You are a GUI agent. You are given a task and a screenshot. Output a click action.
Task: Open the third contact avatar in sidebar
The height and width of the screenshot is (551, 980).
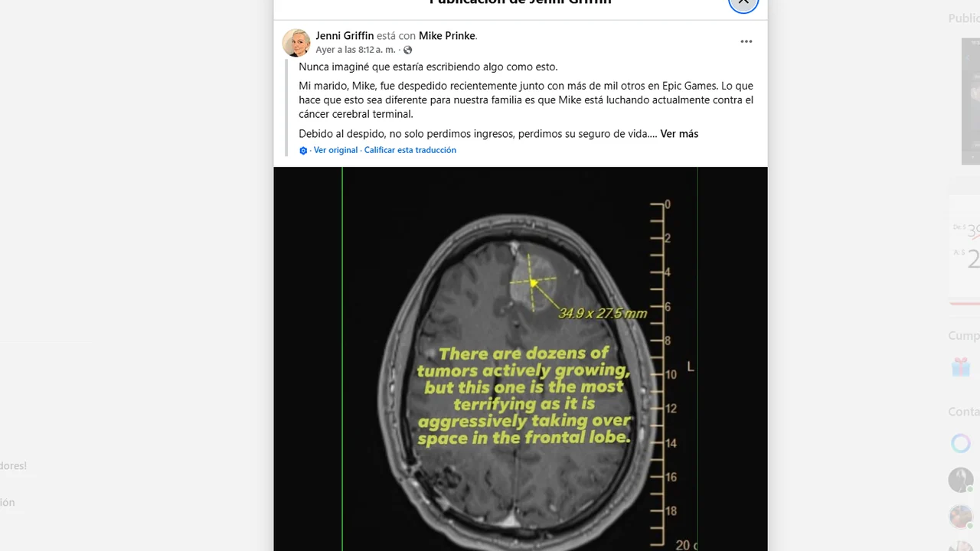pos(961,517)
